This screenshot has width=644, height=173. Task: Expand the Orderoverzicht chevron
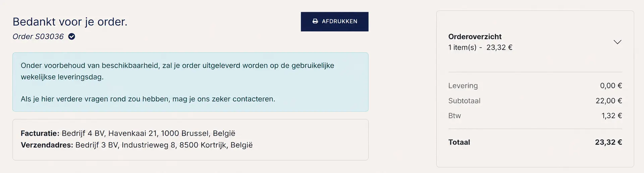[618, 42]
